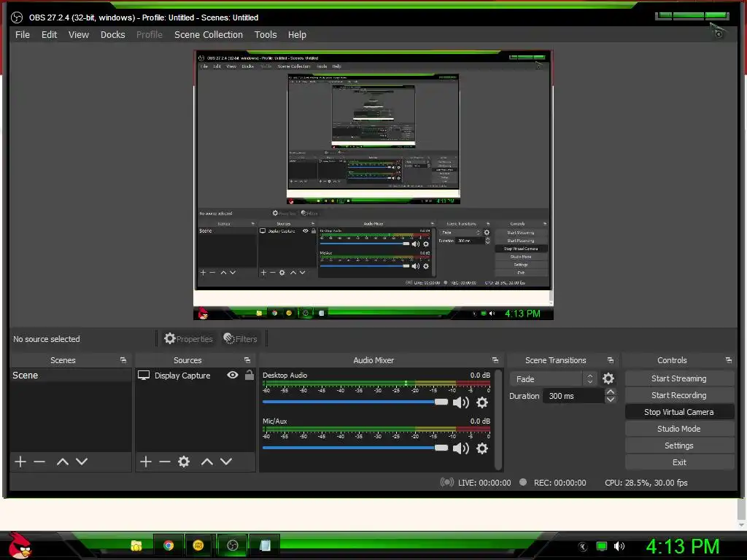
Task: Mute Desktop Audio speaker icon
Action: pos(461,402)
